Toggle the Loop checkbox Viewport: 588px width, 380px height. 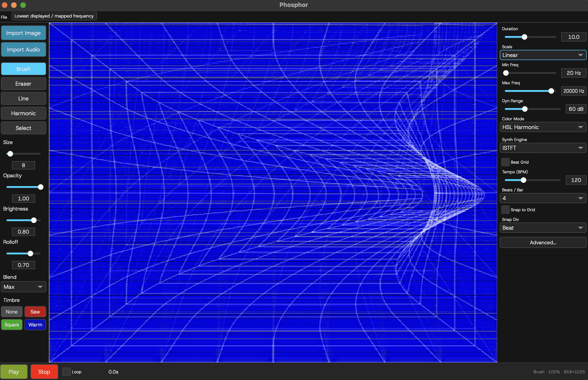(x=67, y=372)
